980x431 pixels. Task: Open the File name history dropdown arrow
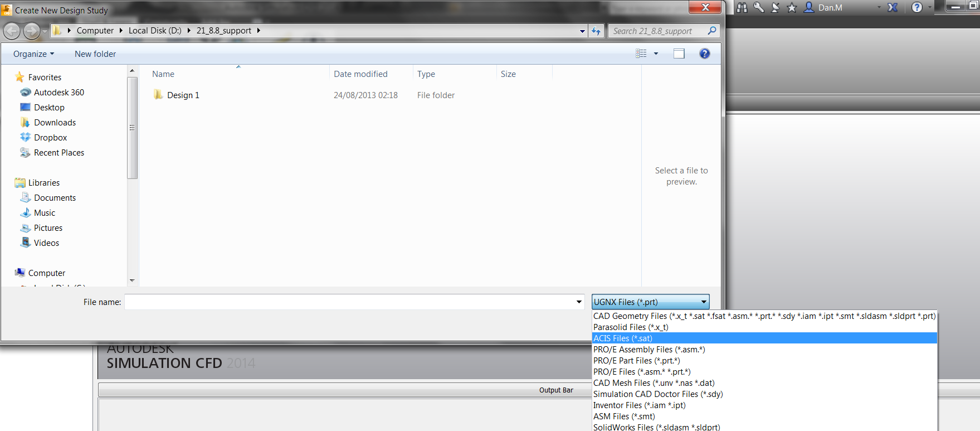point(579,302)
